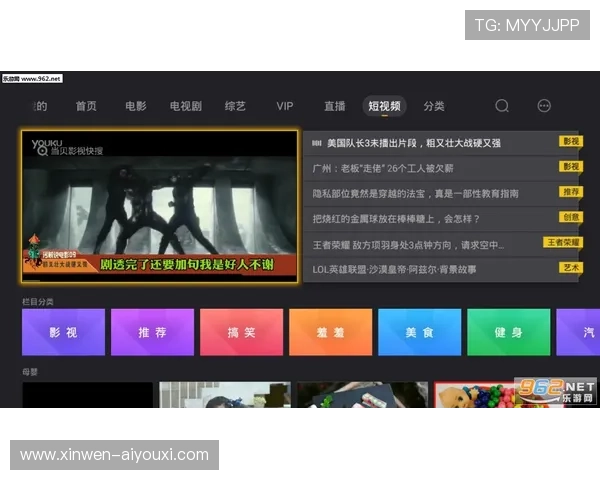The width and height of the screenshot is (600, 480).
Task: Open the 直播 tab
Action: coord(334,106)
